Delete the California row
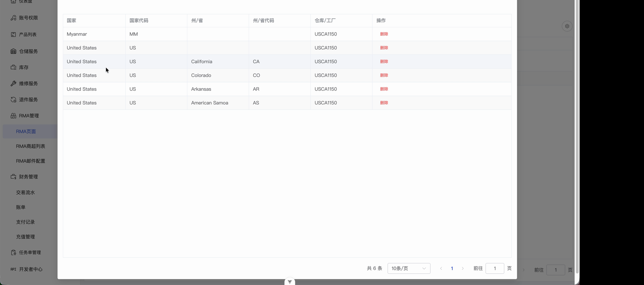The image size is (644, 285). coord(384,62)
